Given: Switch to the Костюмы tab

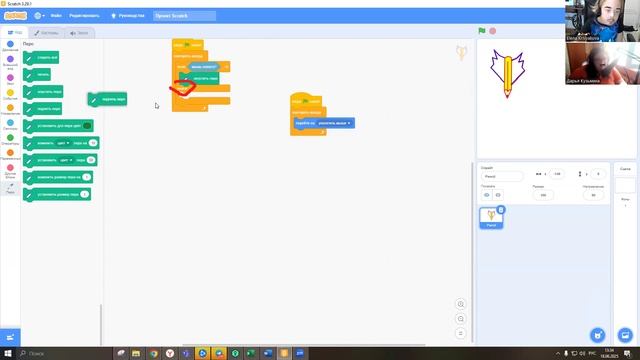Looking at the screenshot, I should 46,33.
